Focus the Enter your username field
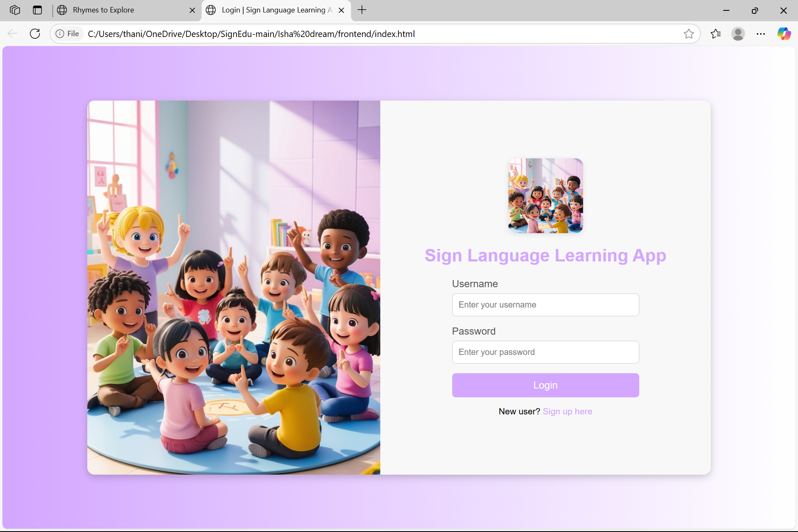 point(545,305)
